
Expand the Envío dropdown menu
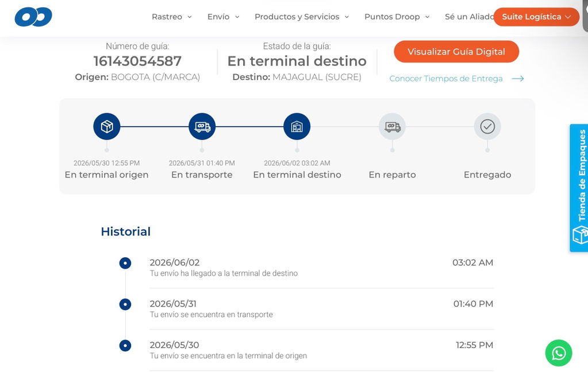[x=224, y=17]
